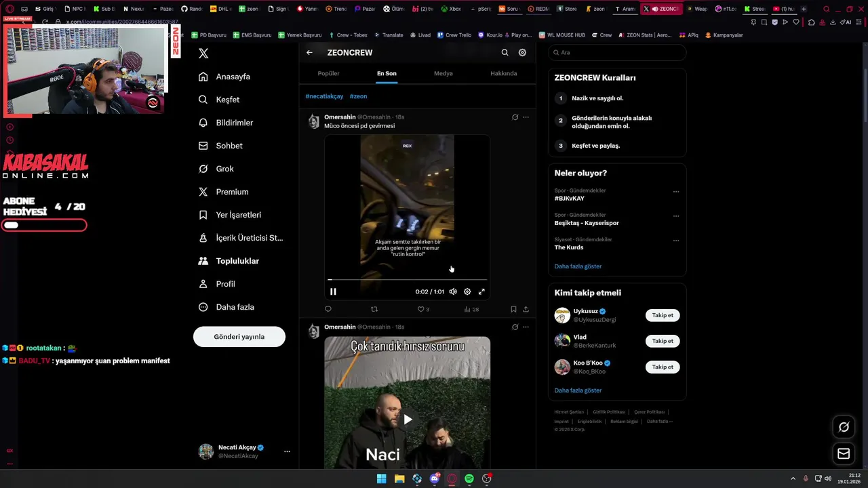Bookmark the first Omersahin post

click(x=513, y=309)
